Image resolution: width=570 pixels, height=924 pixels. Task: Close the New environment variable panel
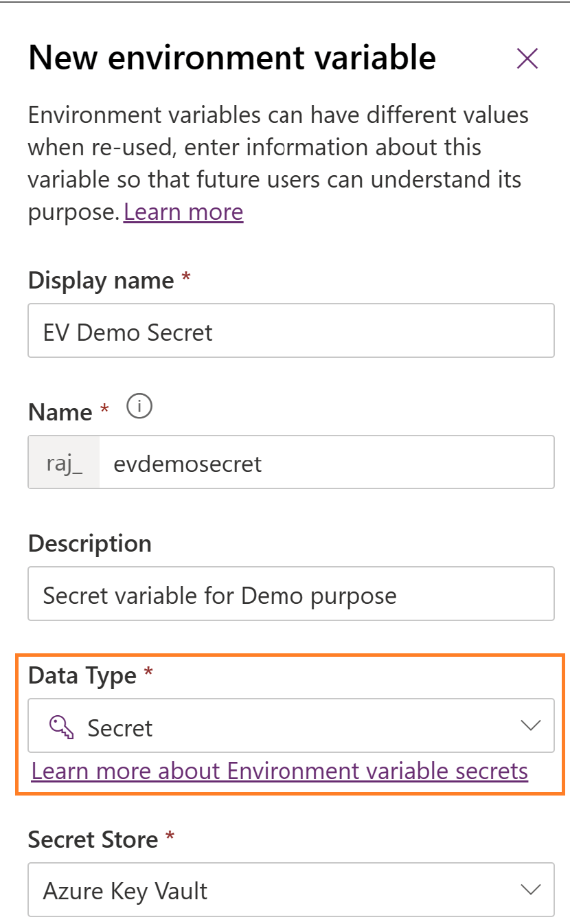pos(527,58)
